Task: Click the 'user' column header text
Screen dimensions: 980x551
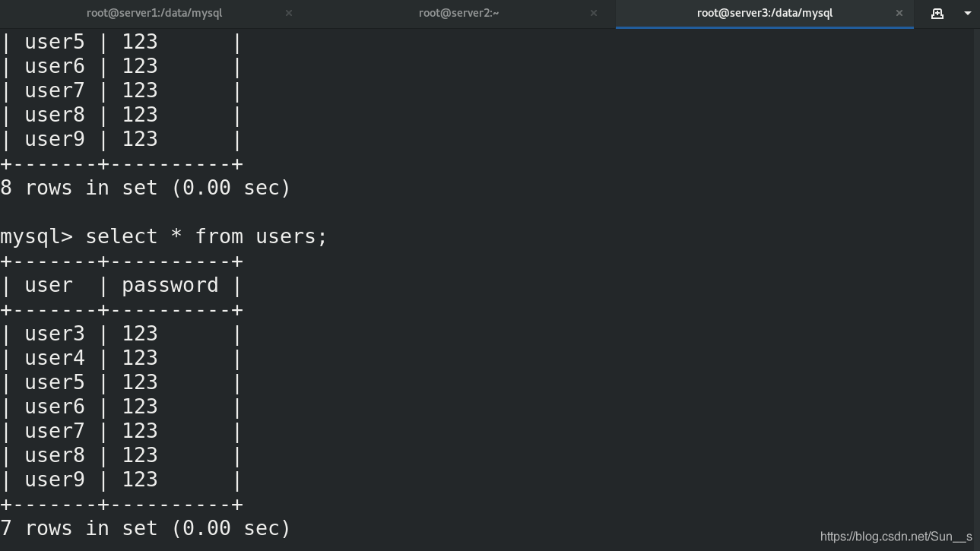Action: click(x=49, y=285)
